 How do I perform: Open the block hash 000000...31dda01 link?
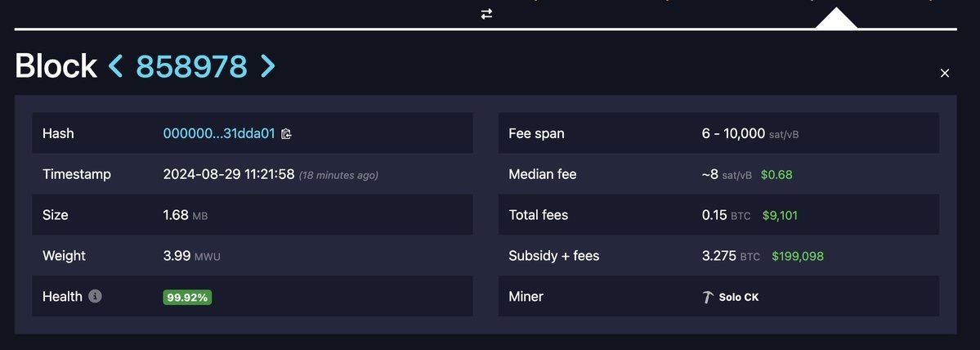click(219, 133)
